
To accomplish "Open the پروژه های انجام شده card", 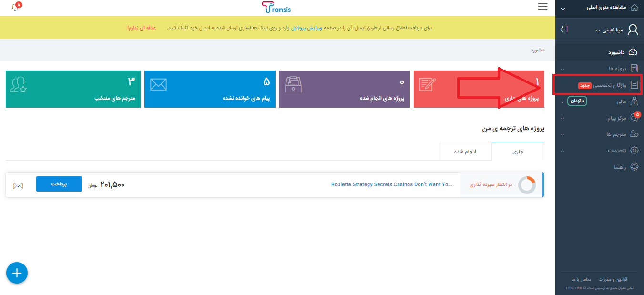I will point(345,89).
